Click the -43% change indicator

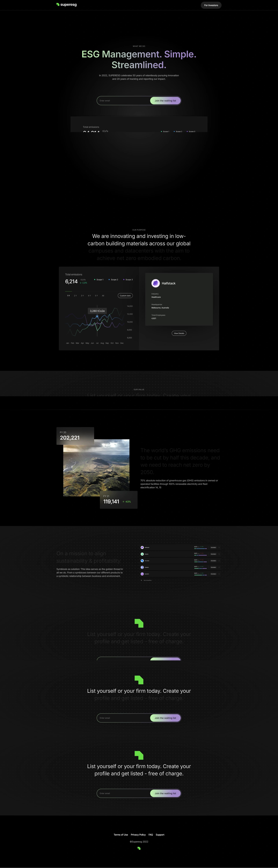point(127,502)
